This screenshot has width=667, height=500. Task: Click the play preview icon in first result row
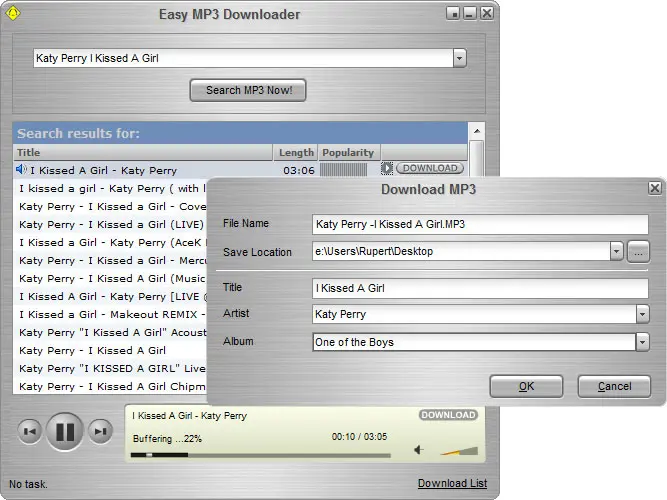(x=387, y=169)
